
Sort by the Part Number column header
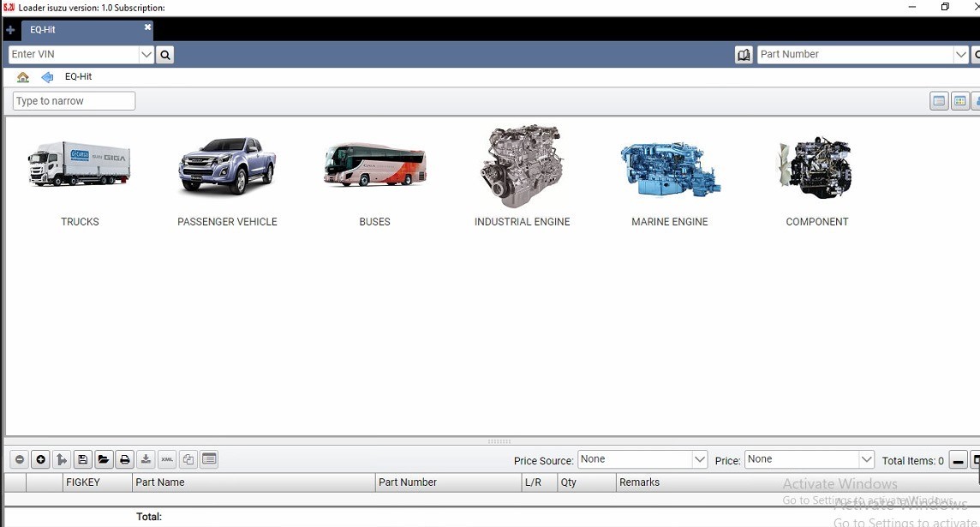449,482
